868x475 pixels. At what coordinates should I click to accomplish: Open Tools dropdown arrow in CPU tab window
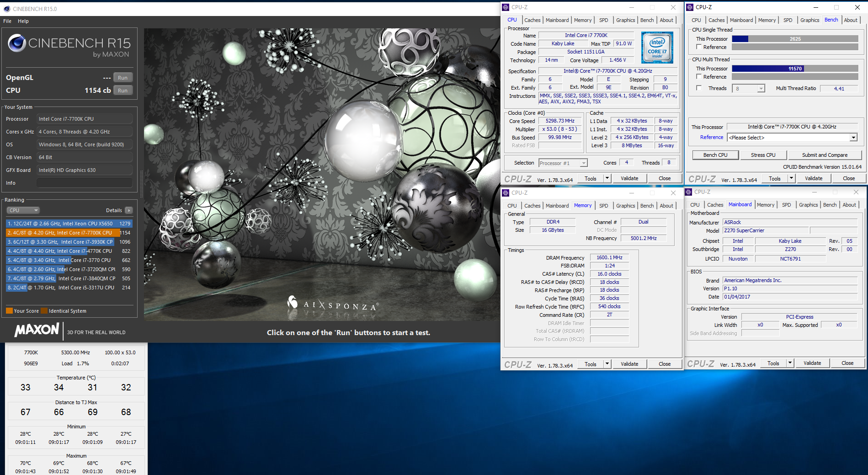point(607,178)
